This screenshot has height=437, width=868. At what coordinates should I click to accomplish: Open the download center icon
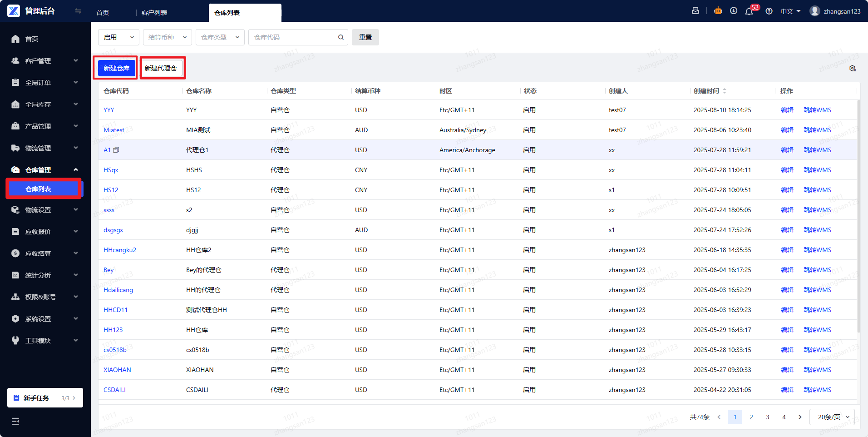(734, 11)
